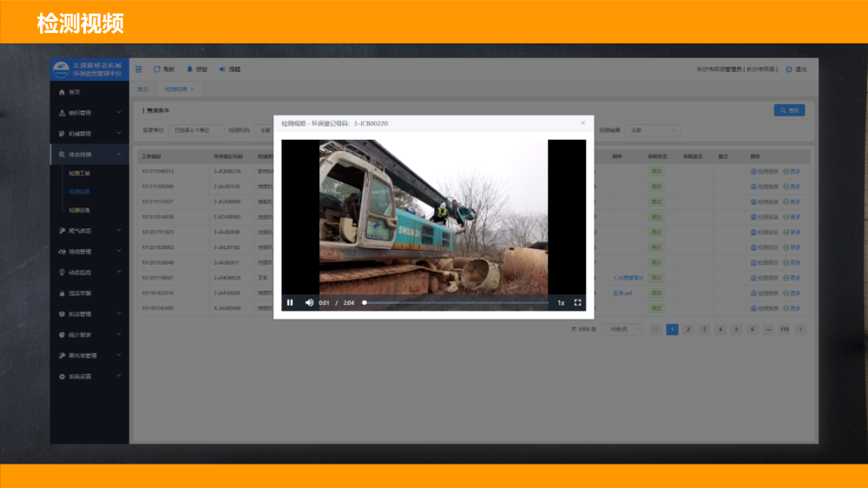Pause the inspection video

(x=290, y=302)
